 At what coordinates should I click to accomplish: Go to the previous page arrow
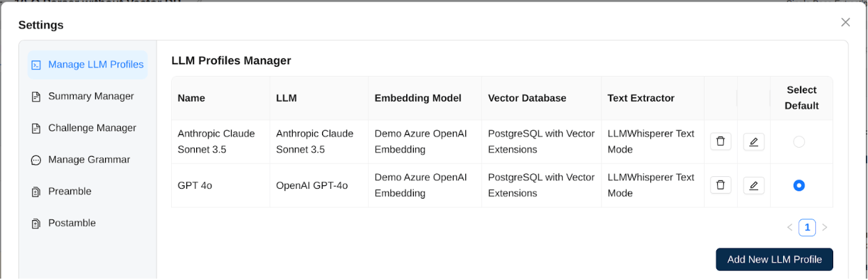(789, 227)
